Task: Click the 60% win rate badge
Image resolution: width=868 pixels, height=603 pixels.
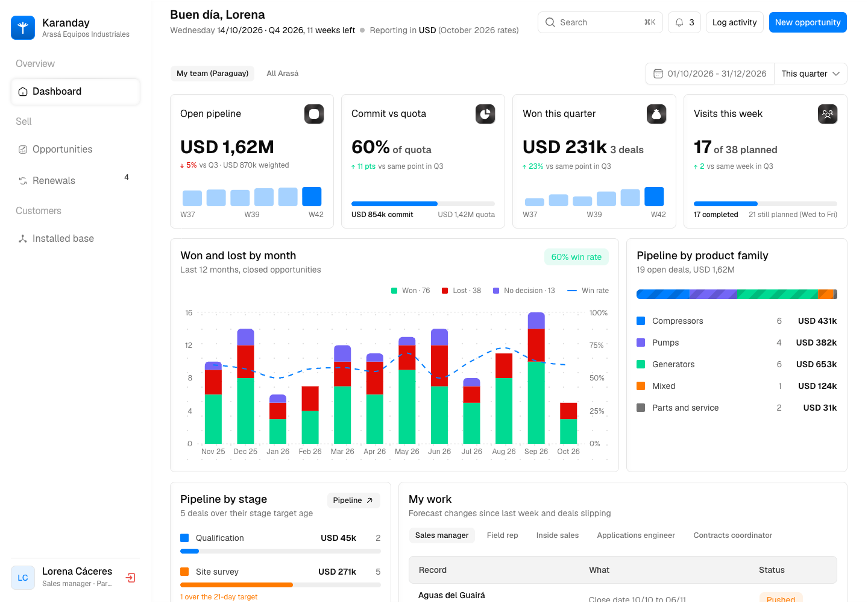Action: tap(576, 257)
